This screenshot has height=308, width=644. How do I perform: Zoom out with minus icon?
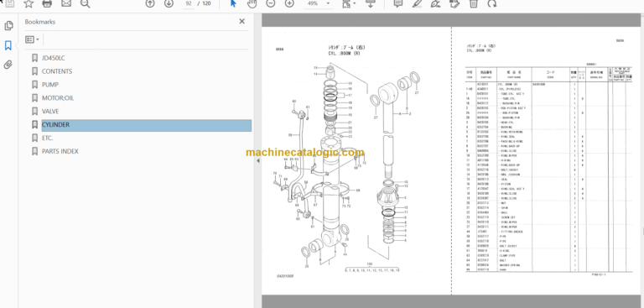pyautogui.click(x=271, y=3)
